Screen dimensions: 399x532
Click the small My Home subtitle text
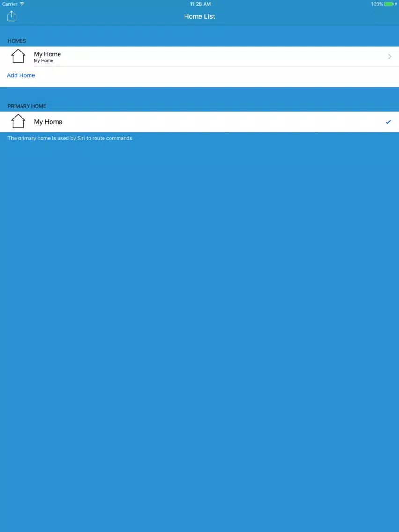click(x=44, y=61)
